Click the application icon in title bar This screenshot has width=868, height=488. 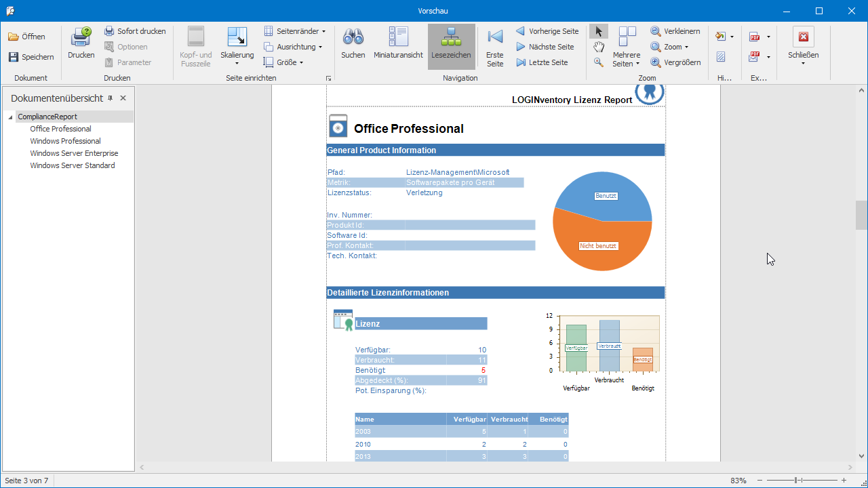(10, 11)
